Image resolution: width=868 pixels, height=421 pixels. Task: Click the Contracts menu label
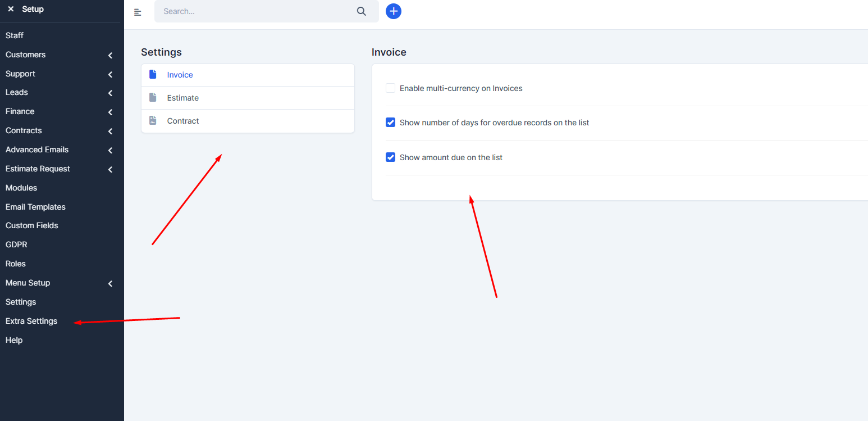(24, 130)
